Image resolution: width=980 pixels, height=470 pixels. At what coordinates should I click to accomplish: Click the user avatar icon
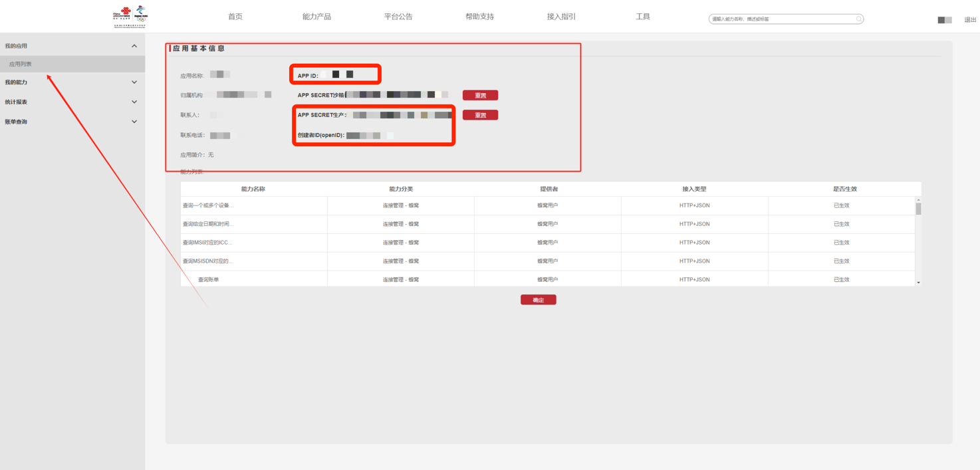coord(944,20)
